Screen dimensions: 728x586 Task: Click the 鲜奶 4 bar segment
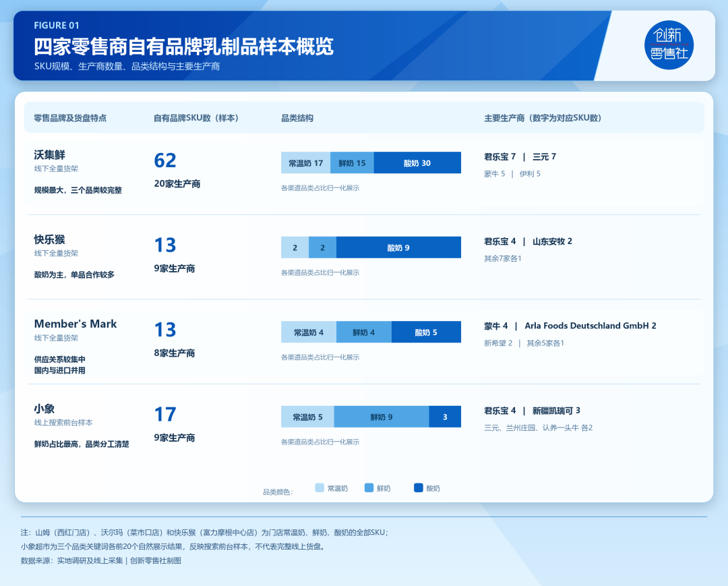point(364,332)
